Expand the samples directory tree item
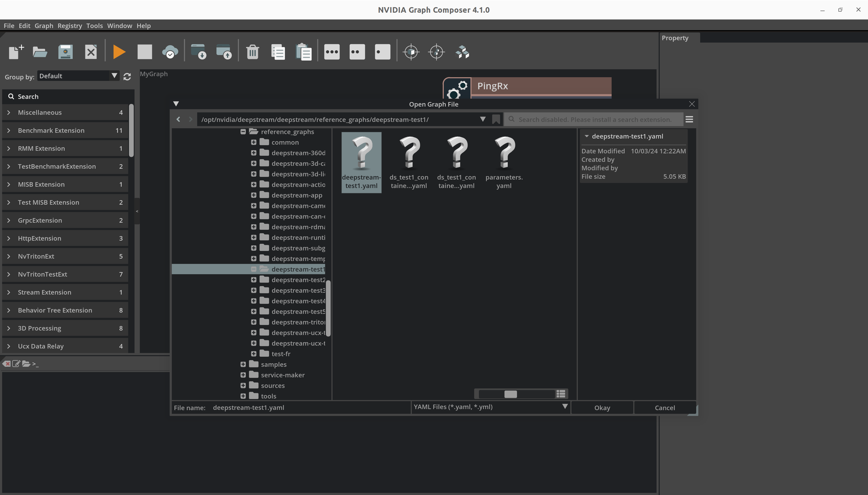Screen dimensions: 868x495 click(x=243, y=364)
